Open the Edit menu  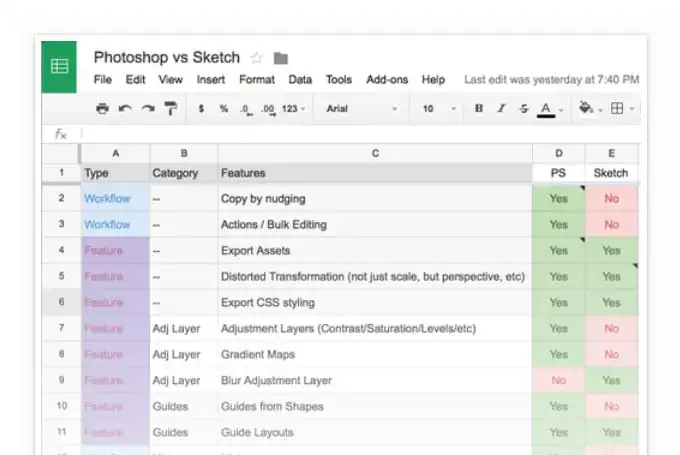pyautogui.click(x=135, y=80)
